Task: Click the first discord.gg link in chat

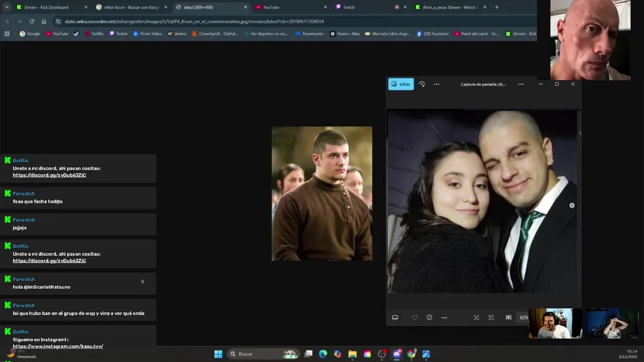Action: click(x=49, y=175)
